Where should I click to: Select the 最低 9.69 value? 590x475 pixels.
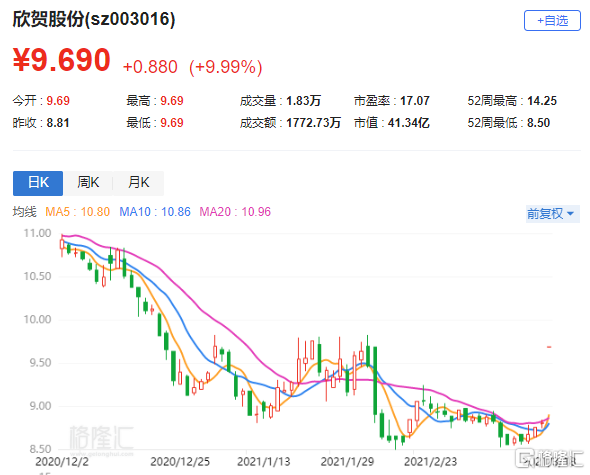click(172, 123)
